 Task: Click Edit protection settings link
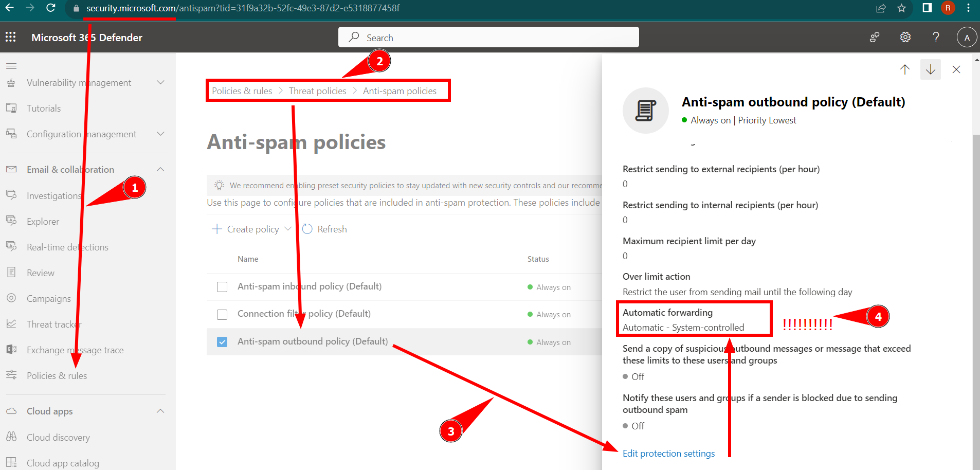tap(668, 453)
